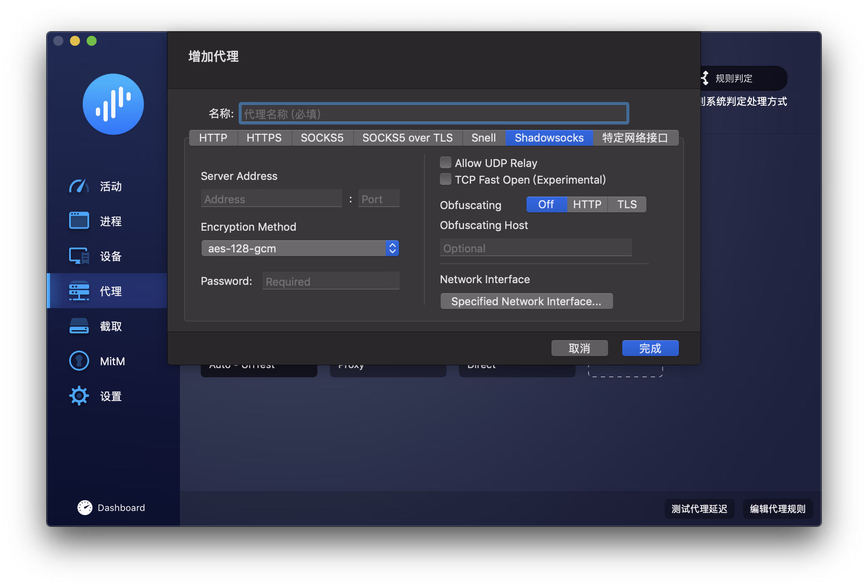Enable Allow UDP Relay checkbox

point(445,162)
